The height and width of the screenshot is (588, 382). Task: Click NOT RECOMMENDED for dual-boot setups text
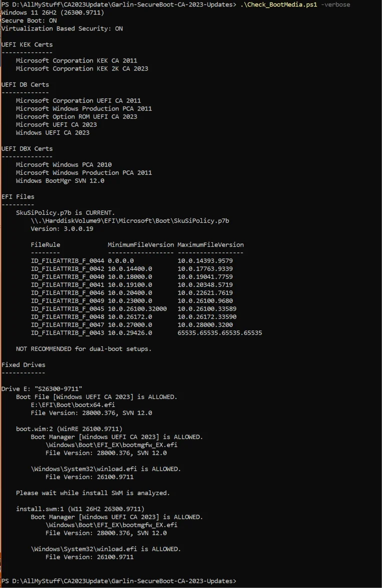pyautogui.click(x=84, y=349)
